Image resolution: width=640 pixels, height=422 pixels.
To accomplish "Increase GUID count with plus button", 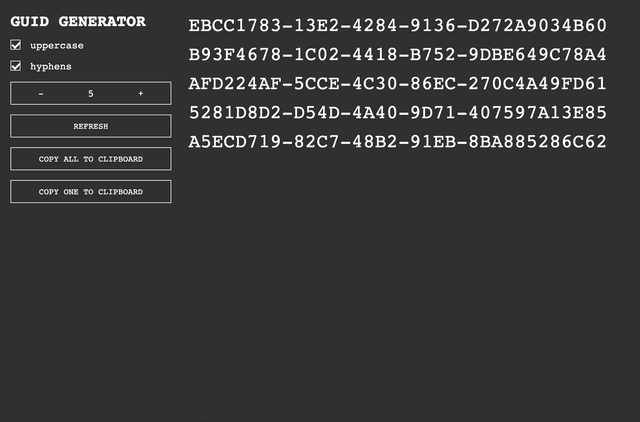I will pyautogui.click(x=140, y=93).
